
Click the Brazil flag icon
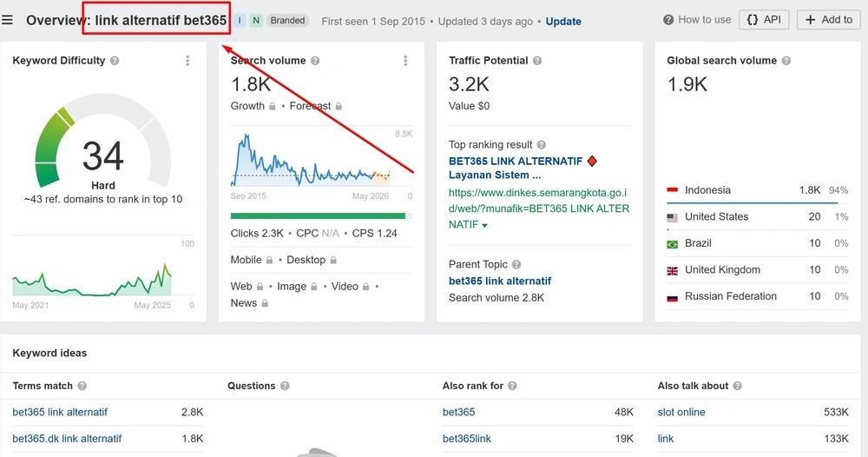[x=672, y=244]
